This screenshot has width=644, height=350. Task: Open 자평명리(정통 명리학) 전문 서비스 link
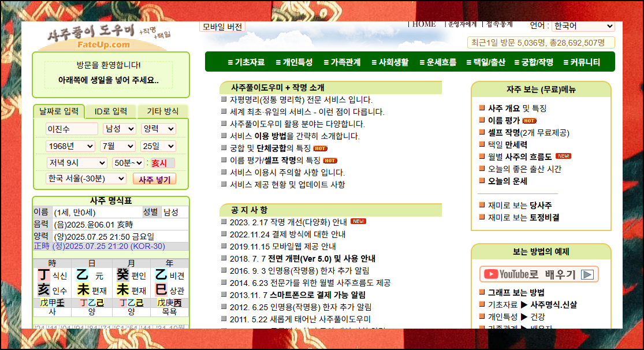pos(301,100)
